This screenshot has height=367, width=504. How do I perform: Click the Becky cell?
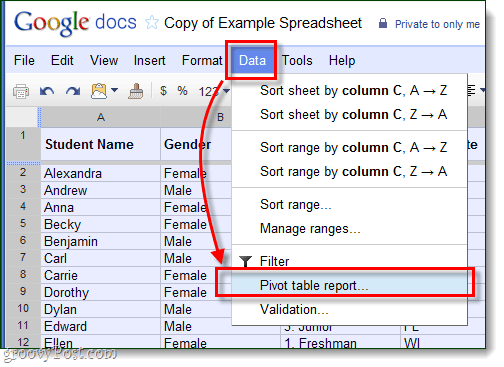click(x=101, y=224)
